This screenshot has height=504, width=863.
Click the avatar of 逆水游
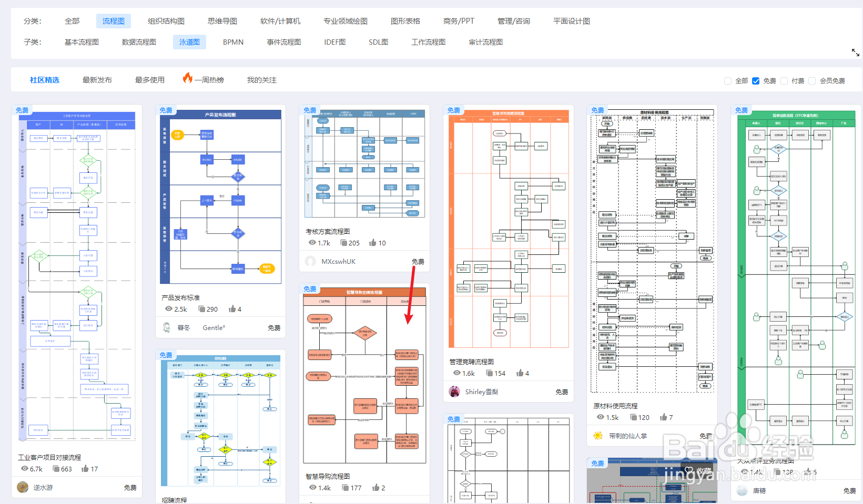pos(22,487)
